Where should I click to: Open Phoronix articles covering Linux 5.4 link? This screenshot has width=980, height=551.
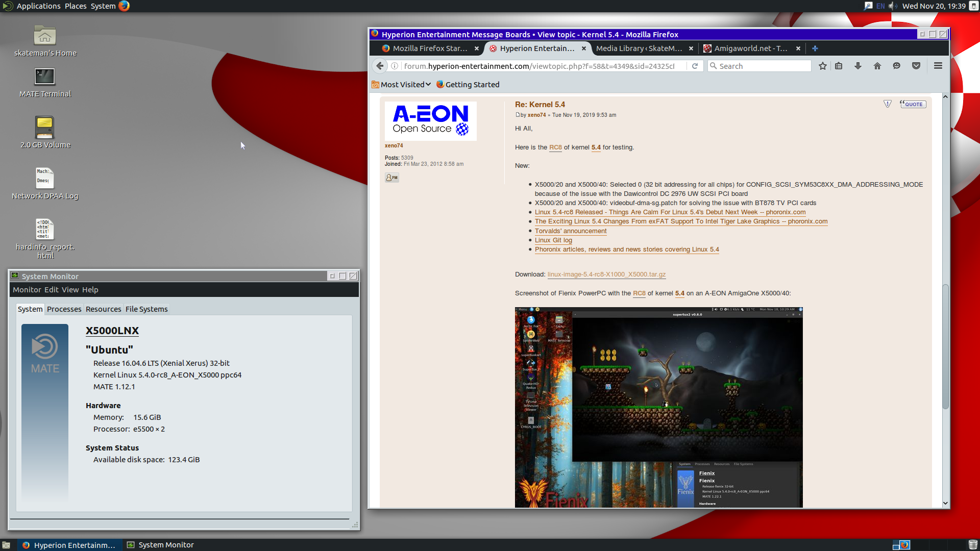[627, 249]
